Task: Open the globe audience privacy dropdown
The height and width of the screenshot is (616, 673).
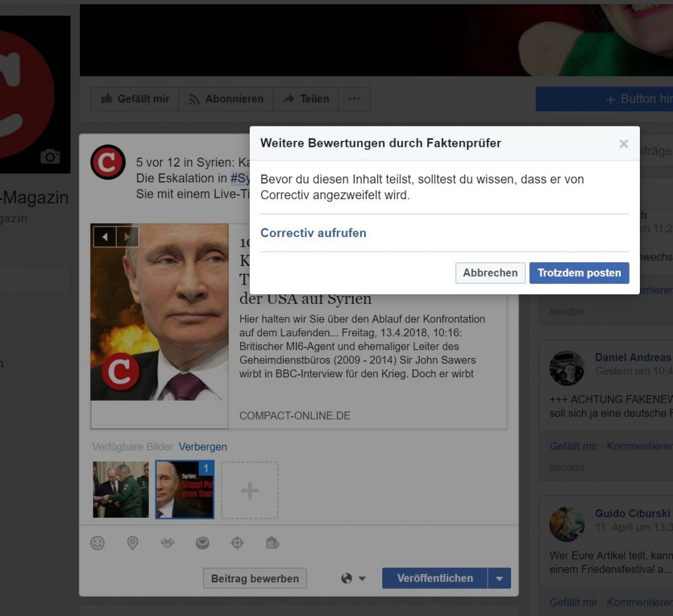Action: [353, 578]
